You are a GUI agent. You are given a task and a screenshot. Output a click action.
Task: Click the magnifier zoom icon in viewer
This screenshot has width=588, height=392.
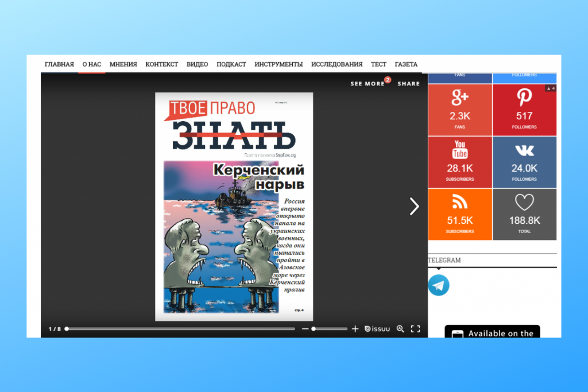pos(400,329)
